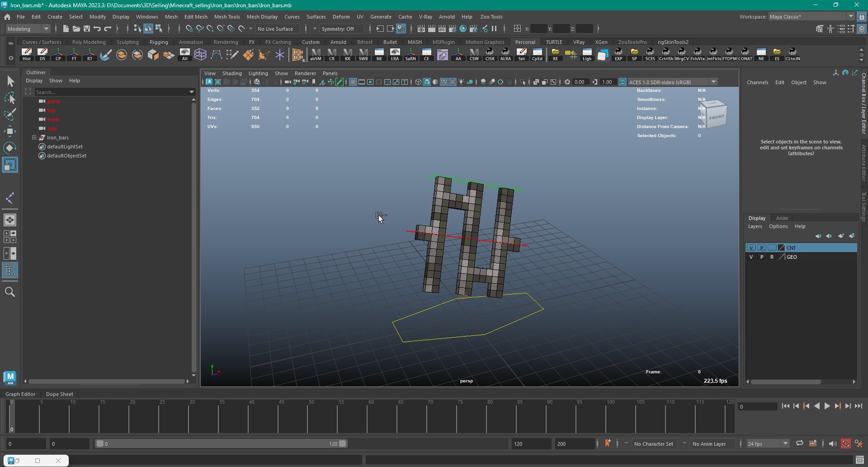Open the Symmetry: Off dropdown

(341, 29)
